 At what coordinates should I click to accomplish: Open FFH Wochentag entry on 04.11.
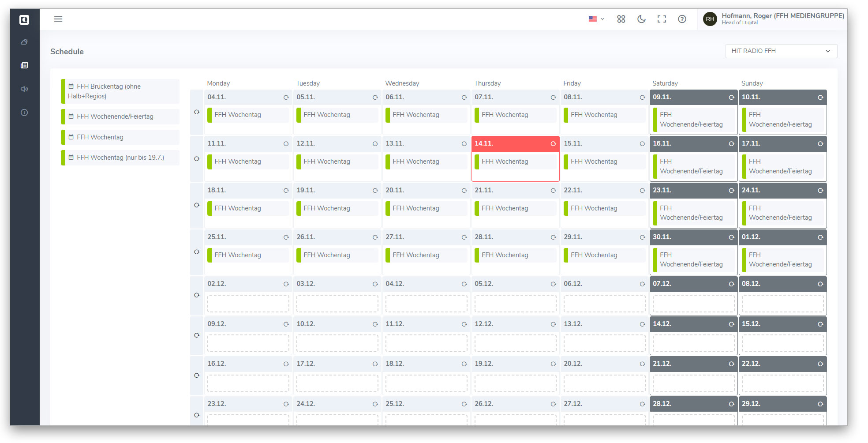click(x=248, y=115)
